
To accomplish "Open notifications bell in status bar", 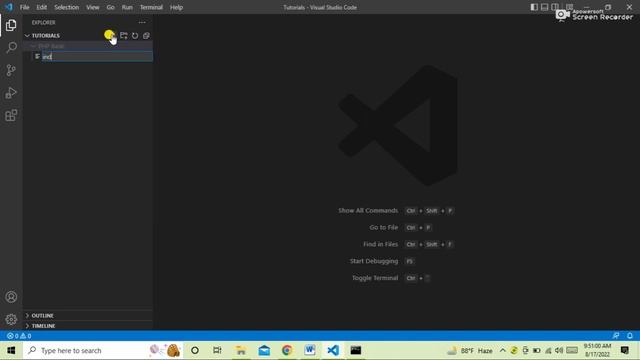I will 630,336.
